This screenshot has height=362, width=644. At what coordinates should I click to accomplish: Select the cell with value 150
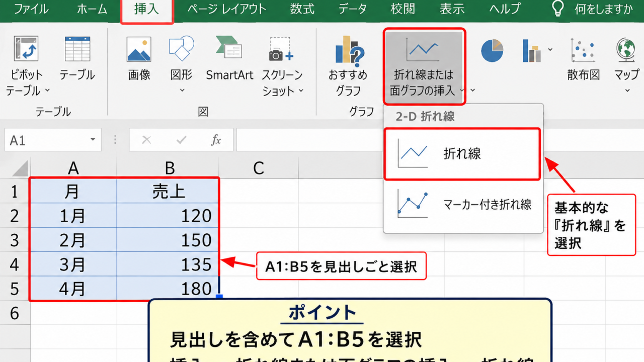pos(168,240)
